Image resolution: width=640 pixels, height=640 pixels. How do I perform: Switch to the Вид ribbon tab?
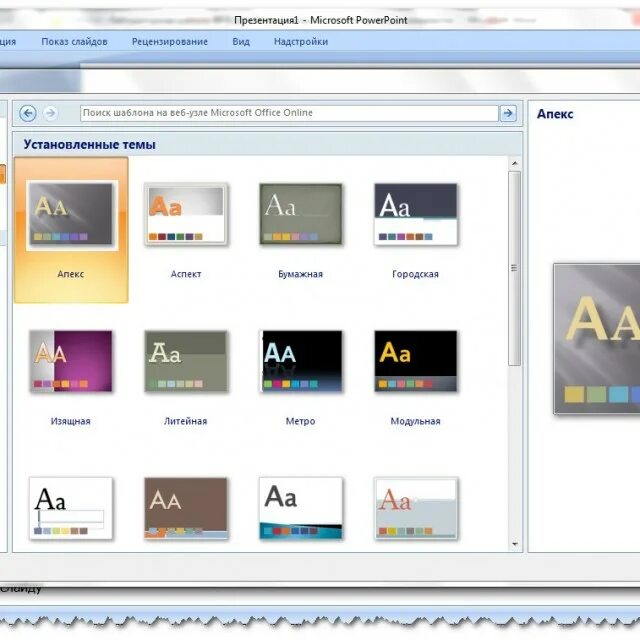[241, 42]
